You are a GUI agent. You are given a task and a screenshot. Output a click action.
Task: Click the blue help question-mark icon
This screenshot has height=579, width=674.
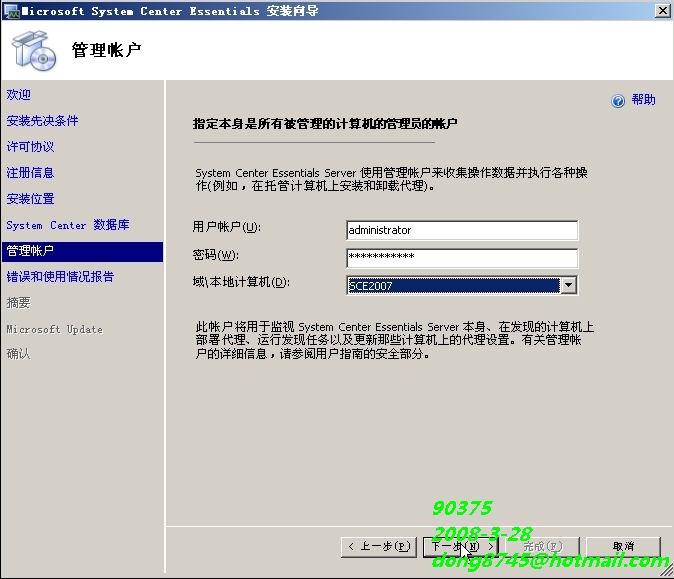click(x=618, y=101)
